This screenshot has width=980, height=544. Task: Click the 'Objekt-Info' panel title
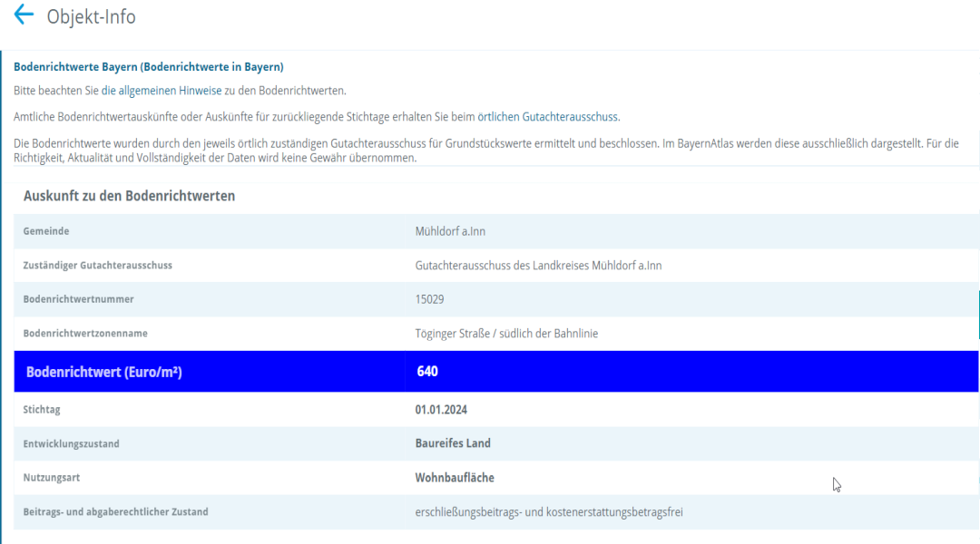tap(91, 16)
